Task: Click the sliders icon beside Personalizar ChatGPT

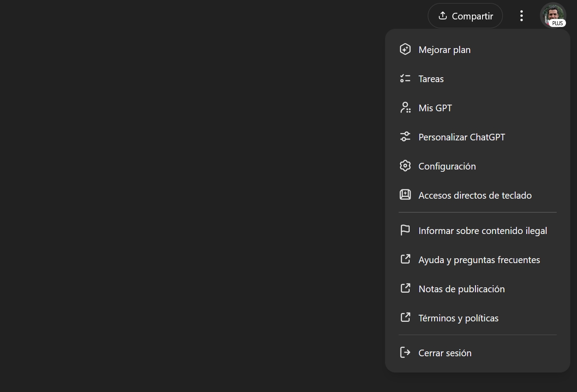Action: coord(405,136)
